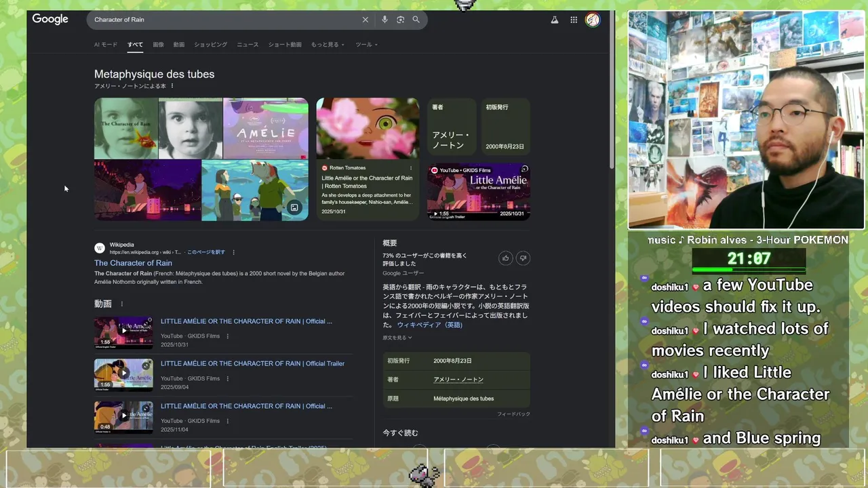Open the ショッピング tab

[x=211, y=45]
